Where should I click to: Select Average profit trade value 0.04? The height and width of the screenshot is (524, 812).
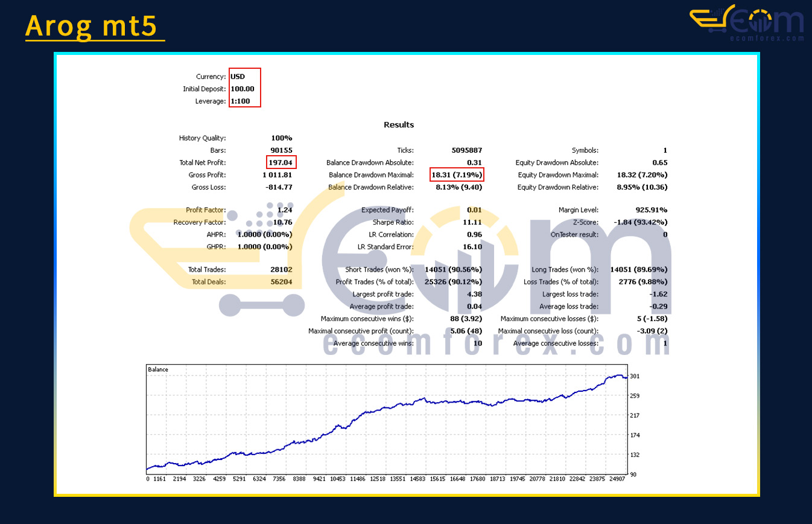[475, 307]
